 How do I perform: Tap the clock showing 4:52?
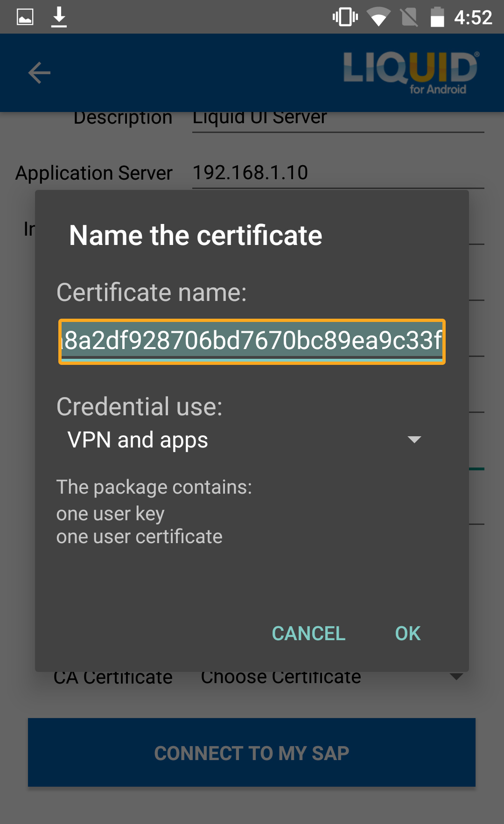(x=473, y=18)
